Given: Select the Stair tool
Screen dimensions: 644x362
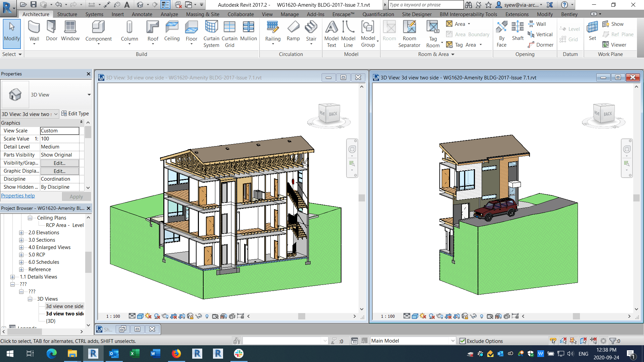Looking at the screenshot, I should click(311, 30).
